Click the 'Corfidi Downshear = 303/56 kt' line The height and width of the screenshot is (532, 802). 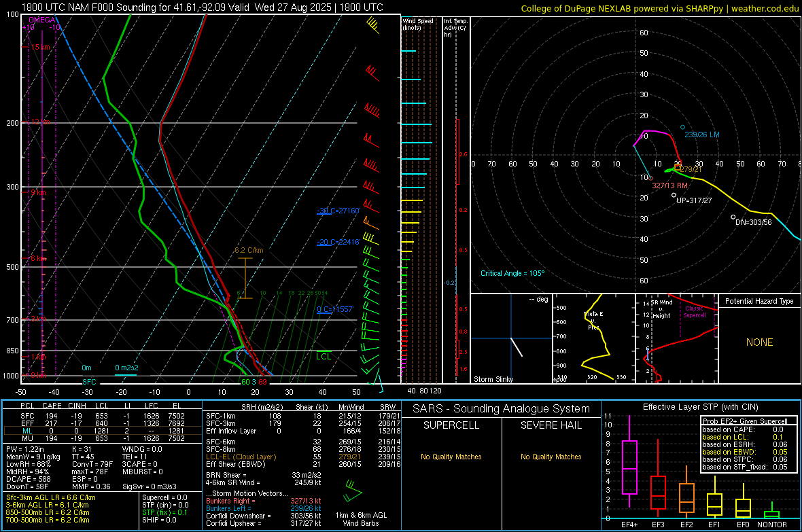264,516
